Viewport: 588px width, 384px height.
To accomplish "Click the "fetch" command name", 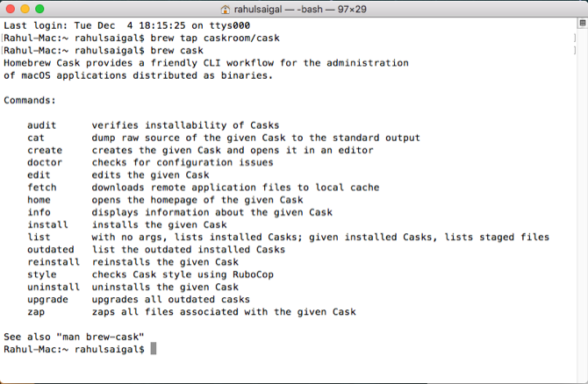I will pos(42,187).
